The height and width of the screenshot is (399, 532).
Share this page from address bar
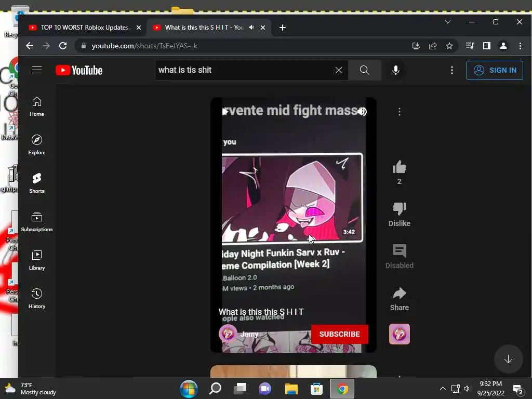433,46
